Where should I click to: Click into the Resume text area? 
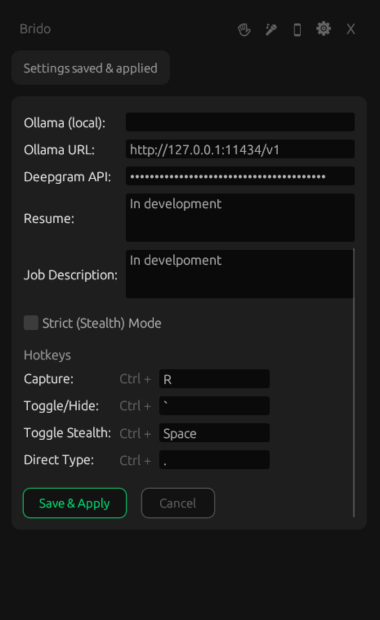[x=240, y=217]
